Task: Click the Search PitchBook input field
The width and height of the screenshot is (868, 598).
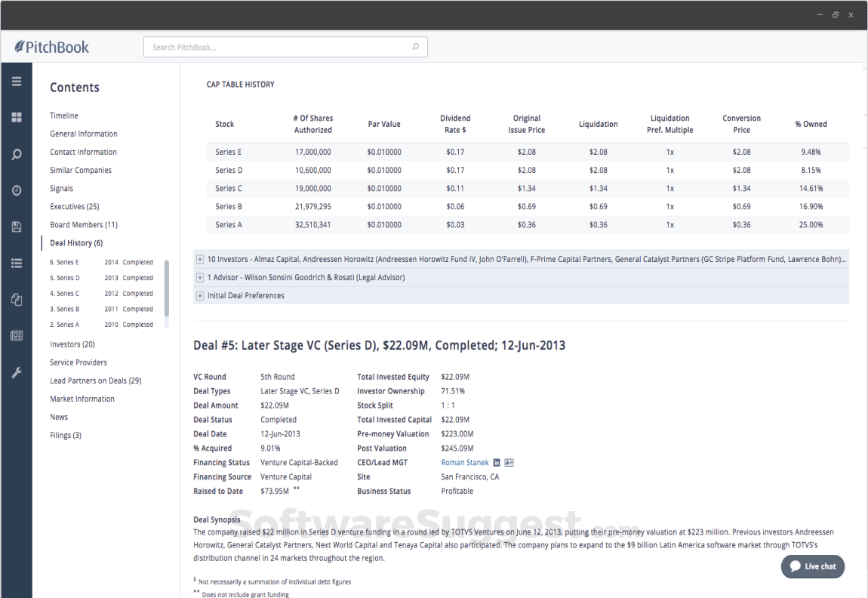Action: pos(285,46)
